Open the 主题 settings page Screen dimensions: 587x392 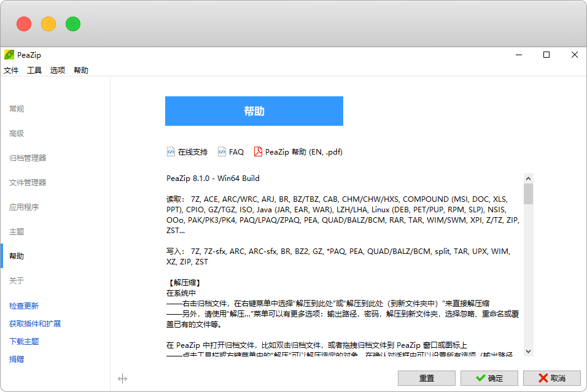(x=17, y=232)
